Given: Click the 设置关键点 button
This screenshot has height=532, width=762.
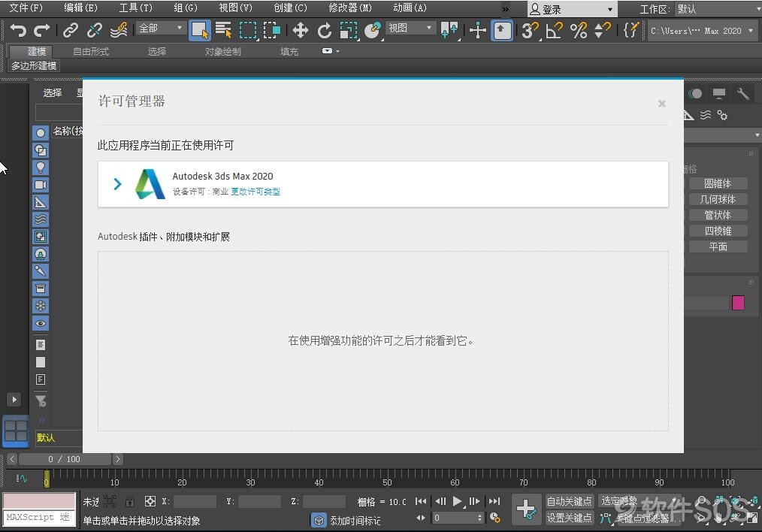Looking at the screenshot, I should (569, 518).
